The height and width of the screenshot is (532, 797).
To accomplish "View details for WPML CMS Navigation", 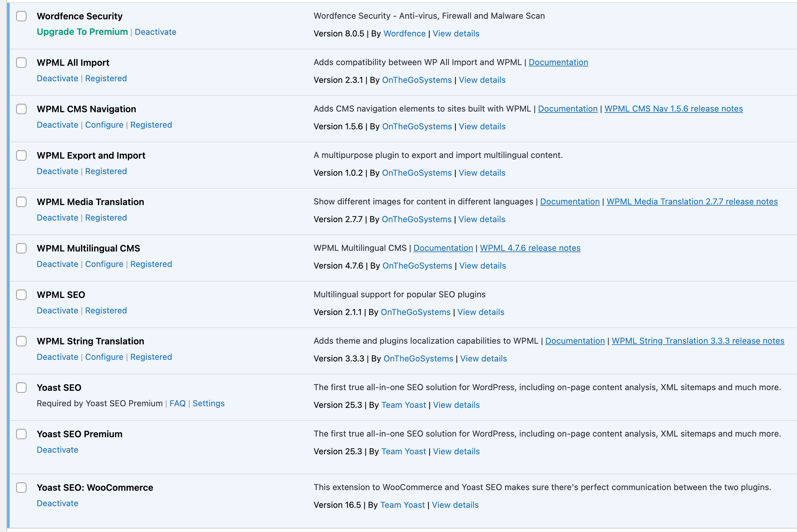I will (x=482, y=127).
